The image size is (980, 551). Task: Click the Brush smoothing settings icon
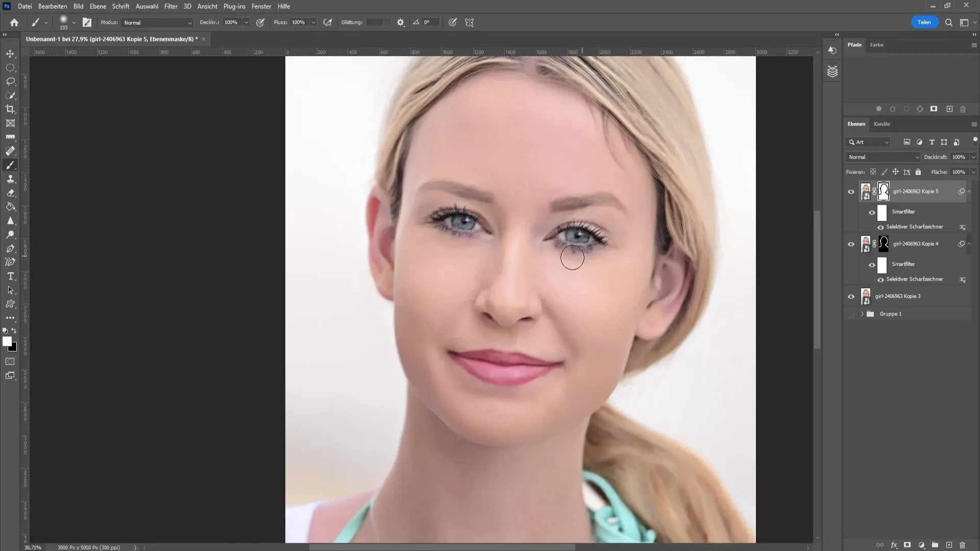point(400,22)
